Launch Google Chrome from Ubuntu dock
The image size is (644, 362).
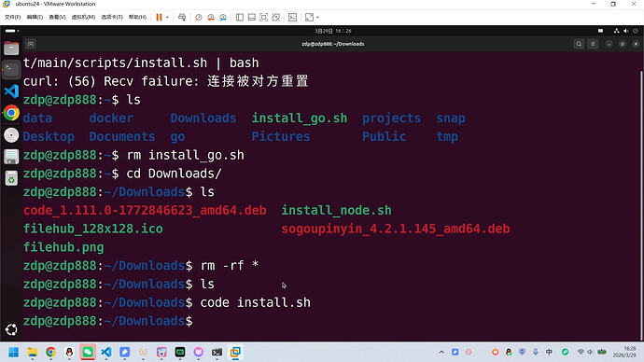pos(11,113)
